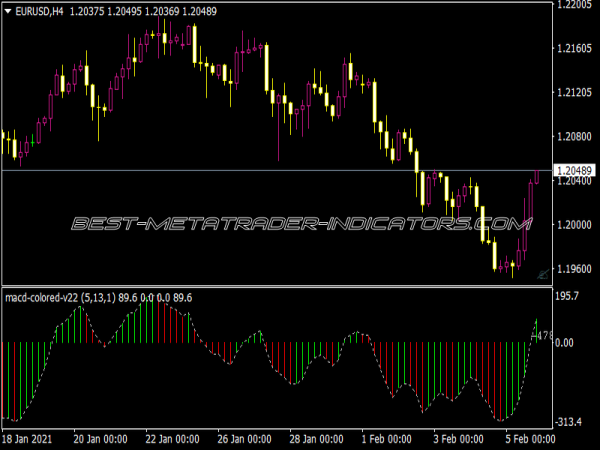Screen dimensions: 600x450
Task: Click the 0.00 indicator zero level label
Action: (564, 342)
